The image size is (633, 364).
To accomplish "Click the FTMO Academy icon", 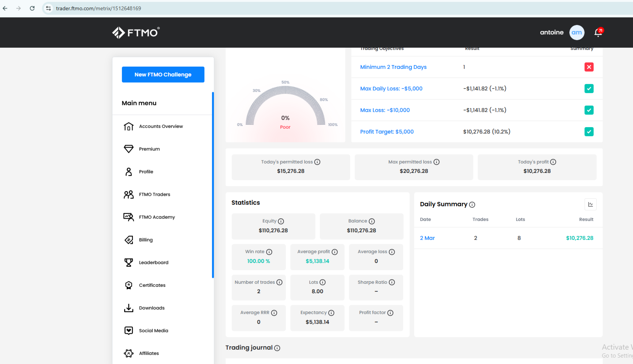I will (129, 217).
